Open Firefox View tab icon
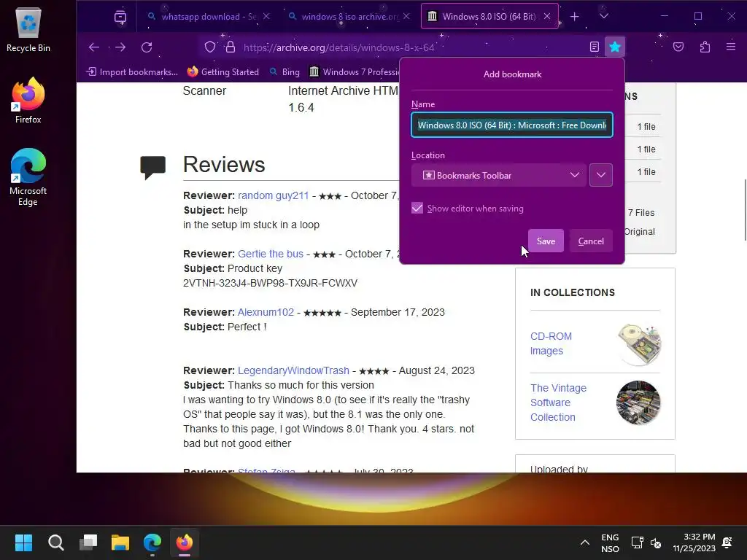747x560 pixels. 120,17
